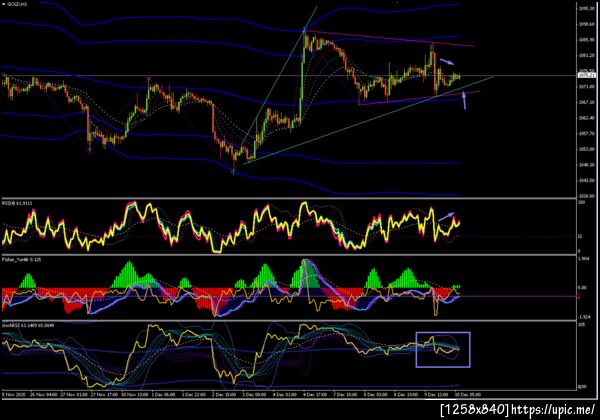Click the 27 Nov 17:00 time axis label
This screenshot has height=420, width=600.
(104, 394)
